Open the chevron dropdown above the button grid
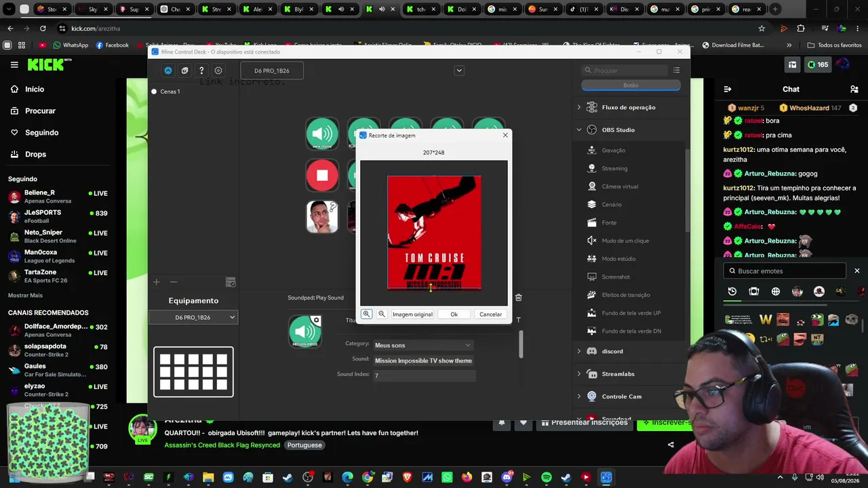 (459, 70)
